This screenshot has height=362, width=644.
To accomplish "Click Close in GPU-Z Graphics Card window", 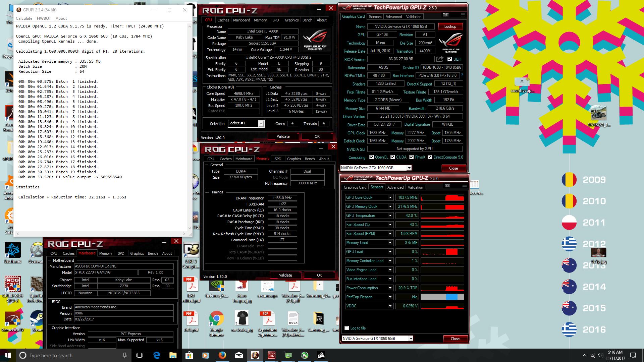I will [453, 168].
